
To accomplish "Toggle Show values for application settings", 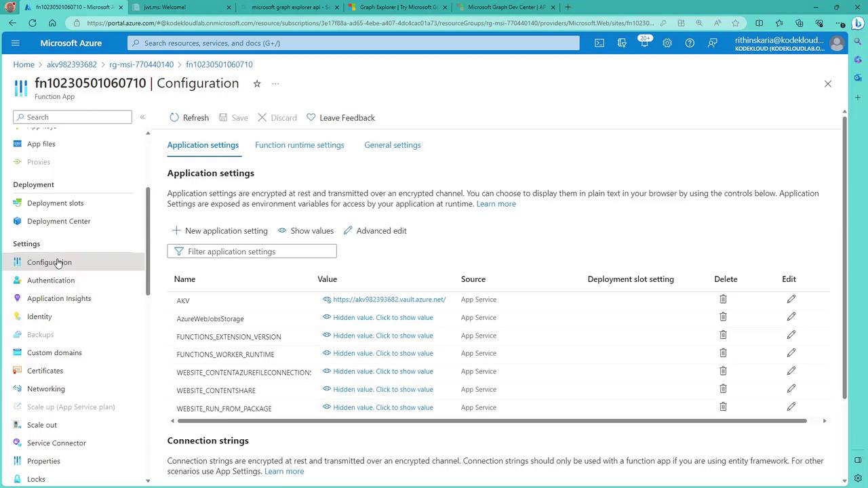I will tap(306, 230).
